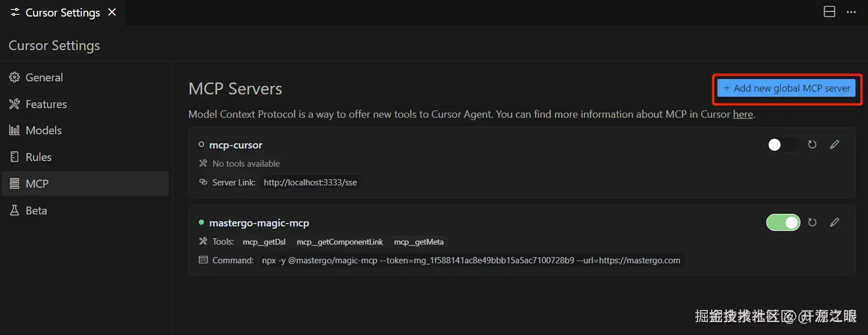Refresh the mcp-cursor server

tap(812, 144)
